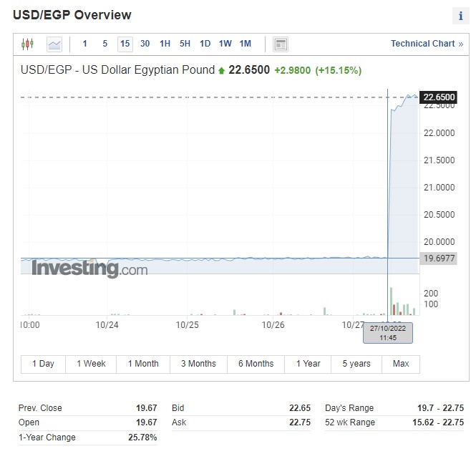The width and height of the screenshot is (476, 459).
Task: Show the 1 Day range
Action: 43,364
